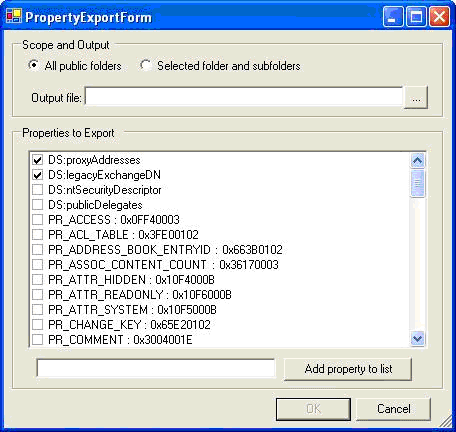Check the DS:publicDelegates checkbox
Screen dimensions: 456x432
(38, 205)
